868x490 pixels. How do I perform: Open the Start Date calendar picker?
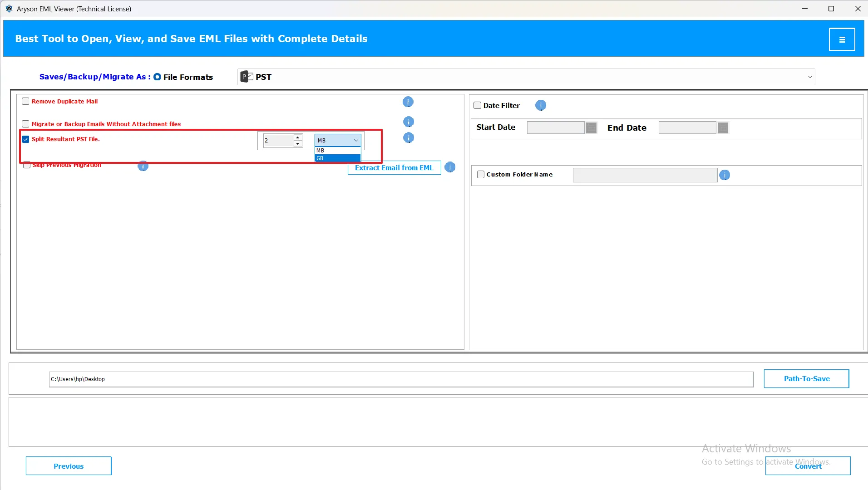591,128
